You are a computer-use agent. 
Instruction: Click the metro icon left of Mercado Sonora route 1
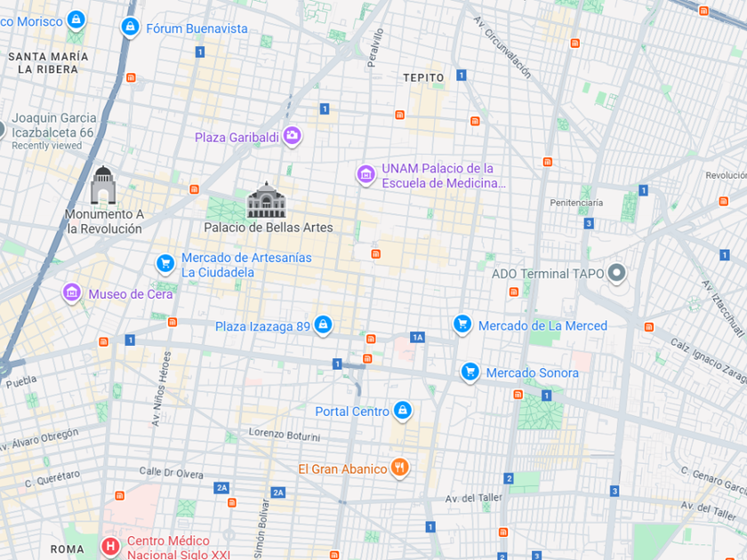(x=518, y=395)
